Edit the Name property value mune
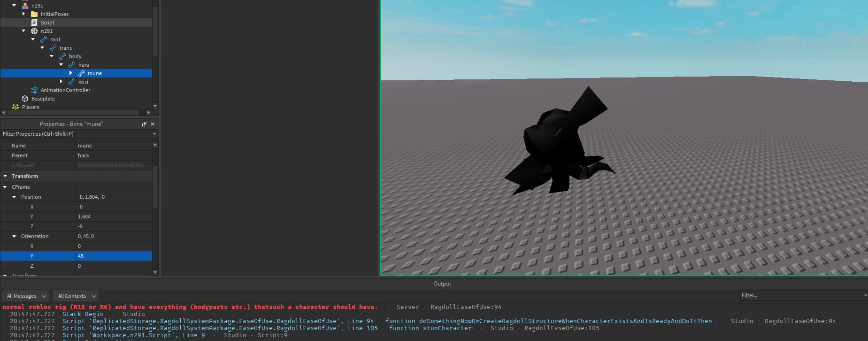Viewport: 868px width, 341px height. (114, 146)
